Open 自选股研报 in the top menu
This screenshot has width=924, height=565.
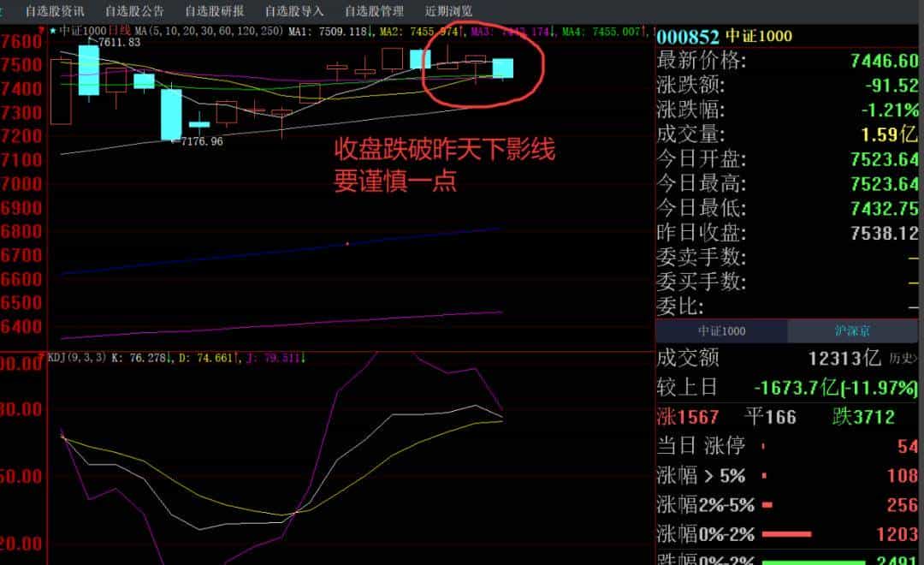pos(214,11)
